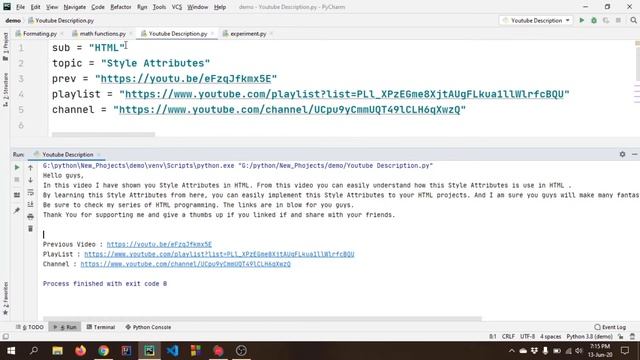Open the Python Console tool window

pyautogui.click(x=148, y=327)
